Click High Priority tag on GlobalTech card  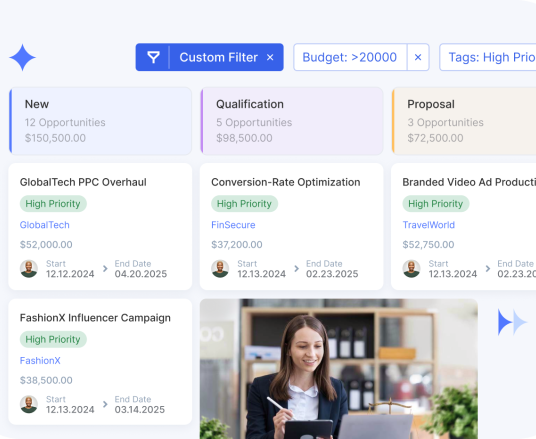click(x=53, y=204)
